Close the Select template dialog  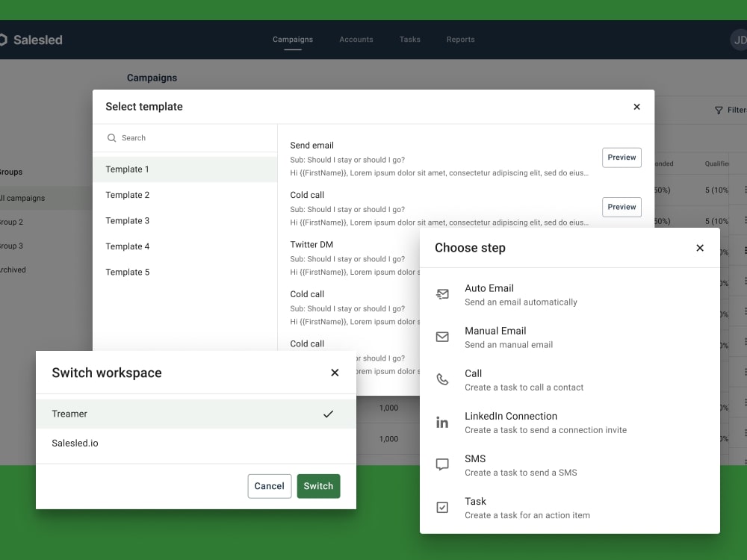point(636,107)
